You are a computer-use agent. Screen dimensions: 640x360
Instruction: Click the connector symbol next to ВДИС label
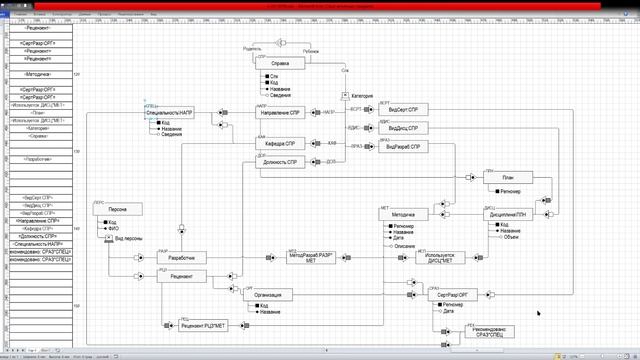point(369,128)
